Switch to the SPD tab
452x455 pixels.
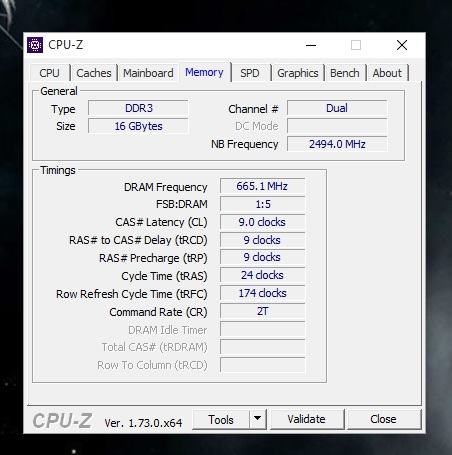[x=250, y=73]
